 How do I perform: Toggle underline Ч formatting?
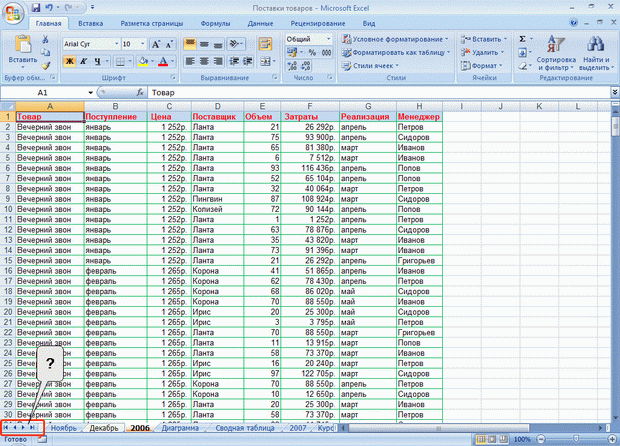coord(97,61)
